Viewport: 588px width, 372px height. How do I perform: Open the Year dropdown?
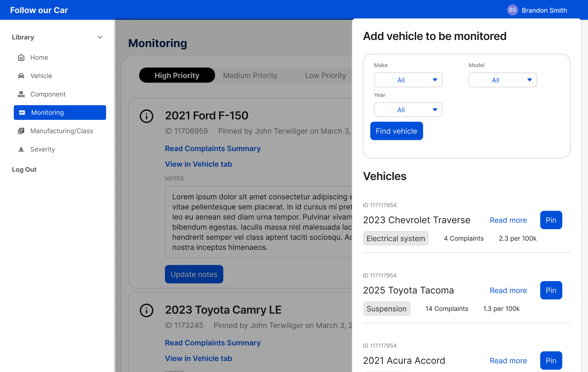tap(408, 110)
